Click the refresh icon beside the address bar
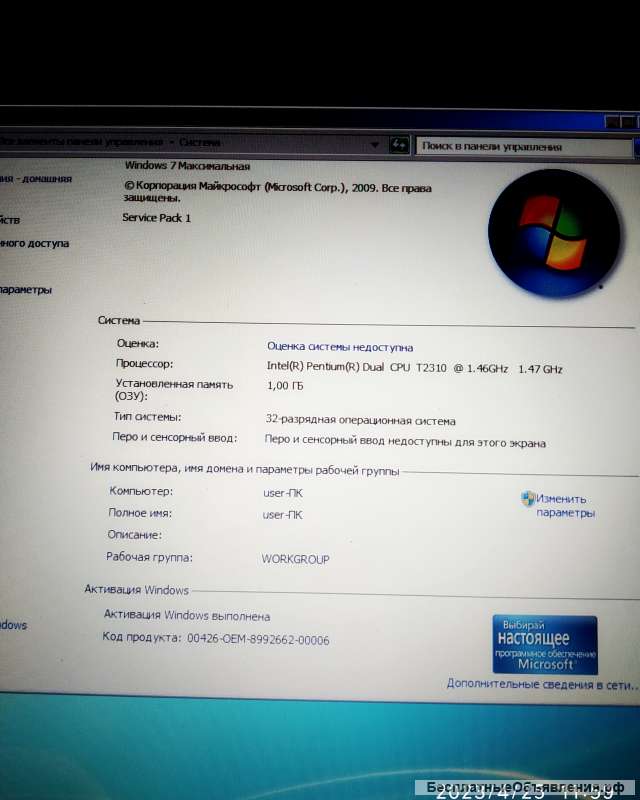 pos(399,145)
